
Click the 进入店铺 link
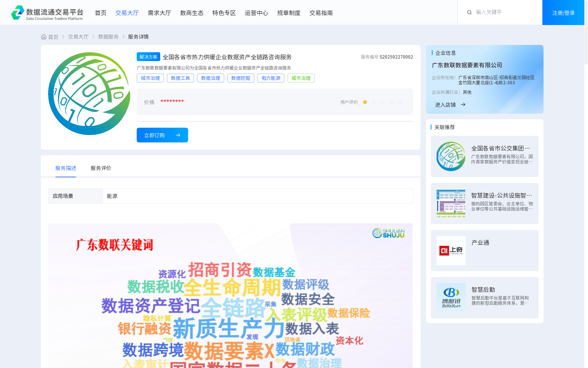445,105
